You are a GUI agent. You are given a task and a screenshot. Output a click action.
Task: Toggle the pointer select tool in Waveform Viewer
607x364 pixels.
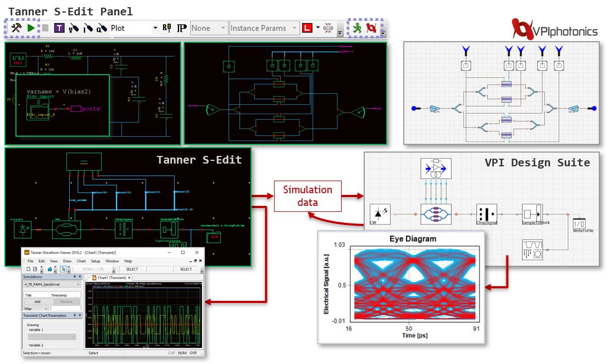point(64,269)
